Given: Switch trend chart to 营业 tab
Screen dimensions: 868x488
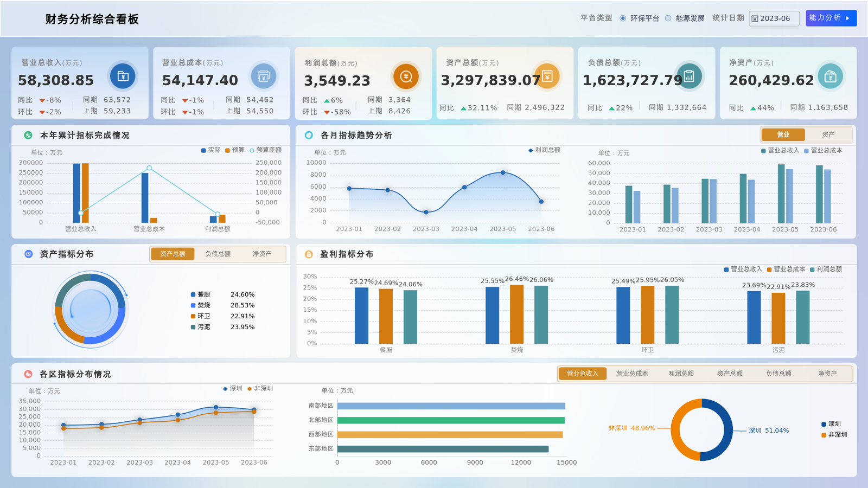Looking at the screenshot, I should point(783,134).
